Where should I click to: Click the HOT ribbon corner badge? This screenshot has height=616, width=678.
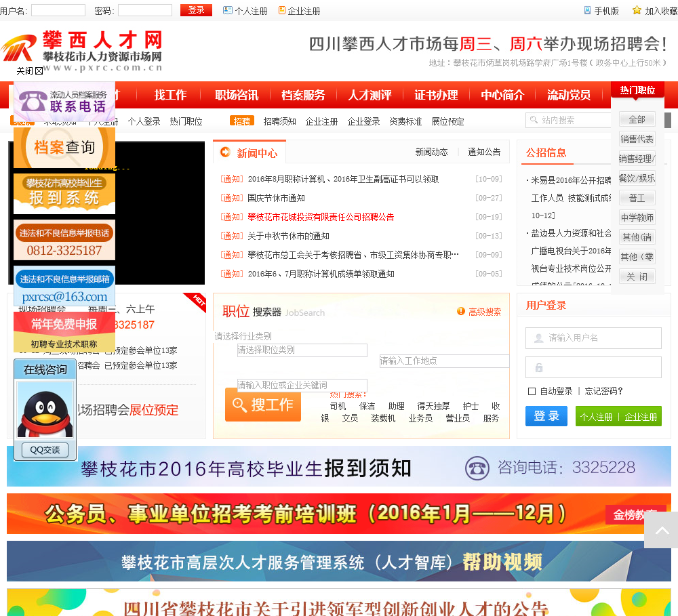(197, 301)
